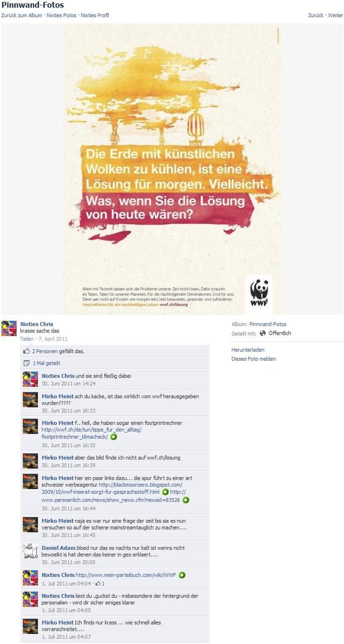Image resolution: width=344 pixels, height=644 pixels.
Task: Click 'Teilen' under the photo caption
Action: [x=27, y=339]
